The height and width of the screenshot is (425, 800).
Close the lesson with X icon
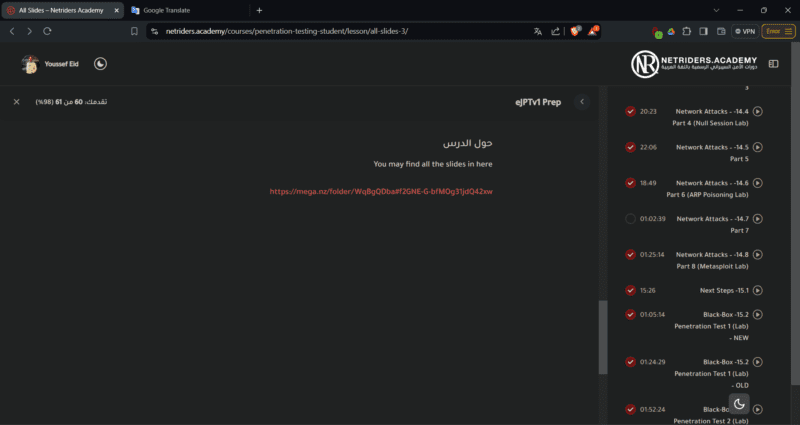(x=16, y=102)
